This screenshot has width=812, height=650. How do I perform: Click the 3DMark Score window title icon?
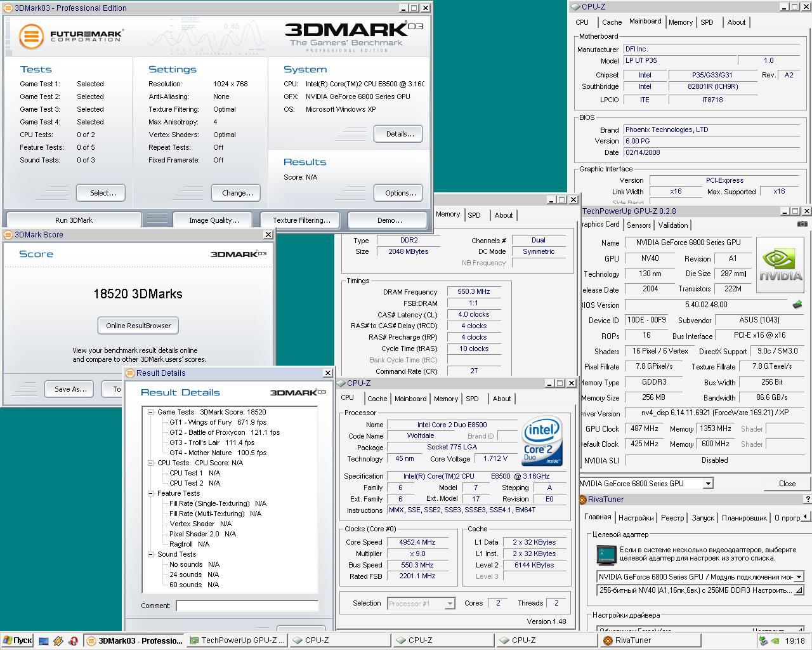(9, 235)
